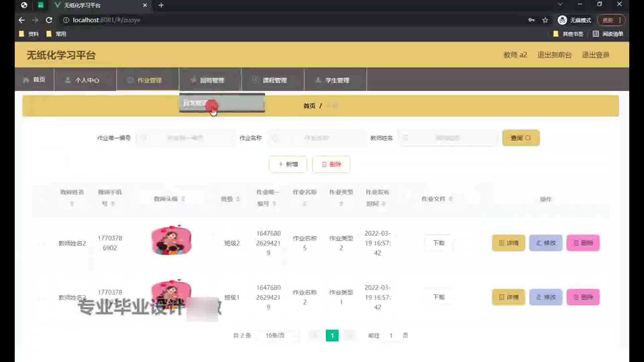Focus the 作业名称 search input field
Viewport: 644px width, 362px height.
tap(317, 138)
